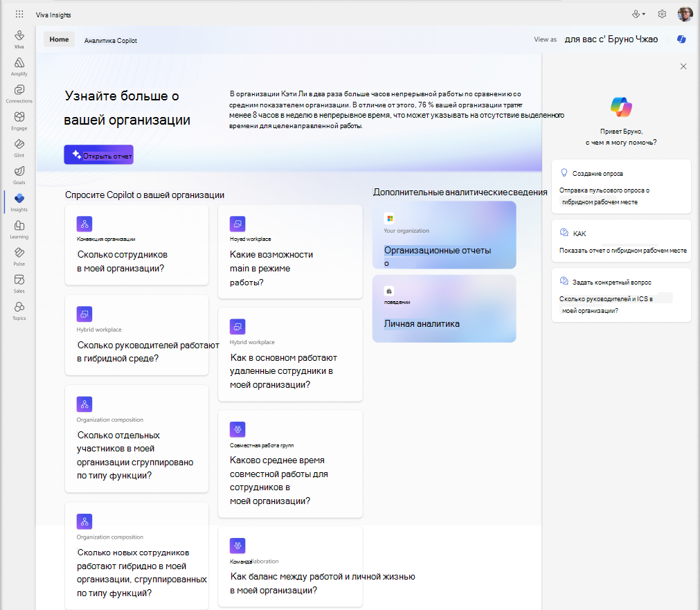Click icon on Каково среднее время card
Image resolution: width=700 pixels, height=610 pixels.
point(237,429)
